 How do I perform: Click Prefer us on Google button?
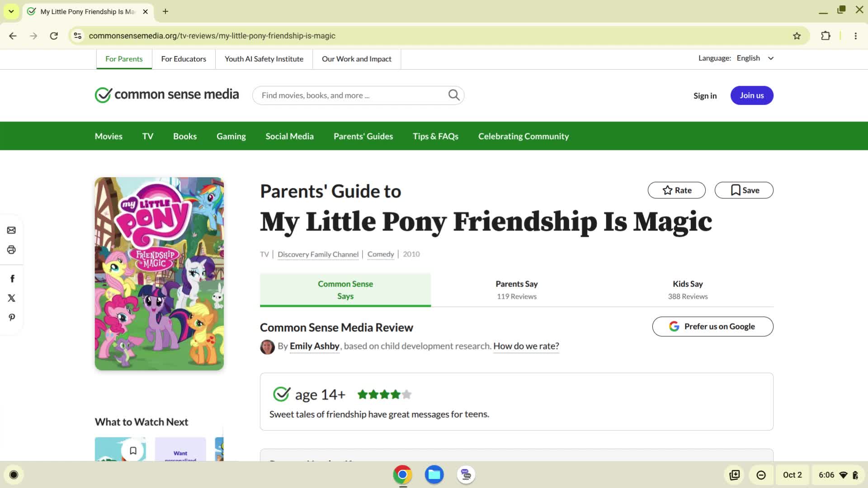click(x=712, y=326)
